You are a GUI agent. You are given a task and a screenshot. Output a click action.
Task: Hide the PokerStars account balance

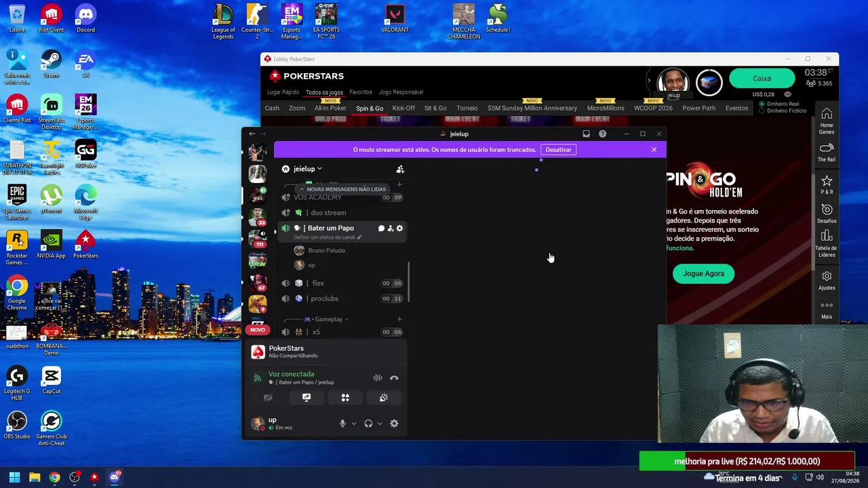click(x=787, y=94)
